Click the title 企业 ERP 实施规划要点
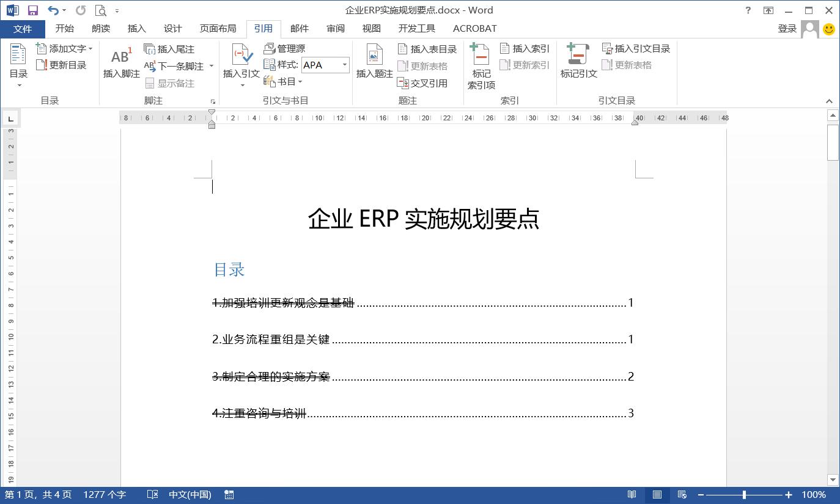Image resolution: width=840 pixels, height=504 pixels. click(423, 219)
